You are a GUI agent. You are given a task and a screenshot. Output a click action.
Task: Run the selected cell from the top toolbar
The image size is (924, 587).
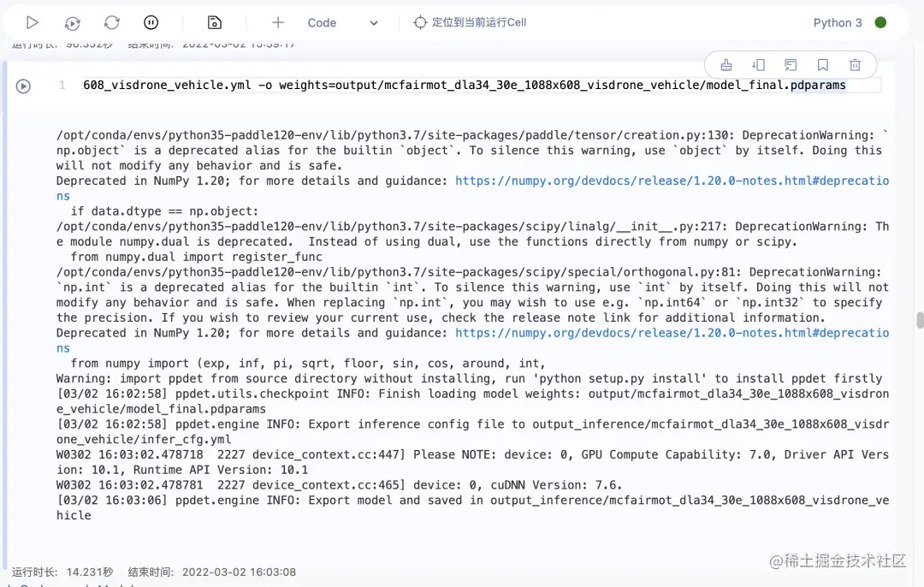coord(33,22)
